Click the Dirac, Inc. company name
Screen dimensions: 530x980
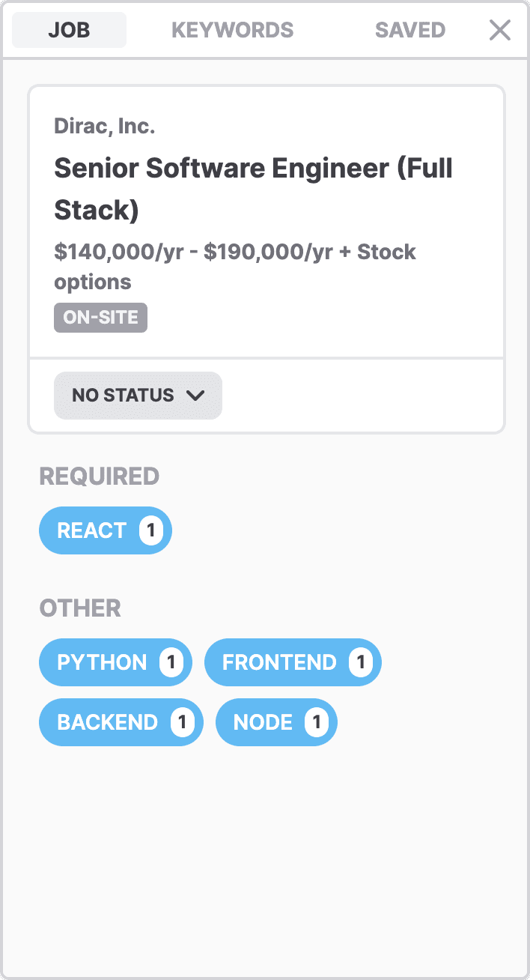coord(104,126)
